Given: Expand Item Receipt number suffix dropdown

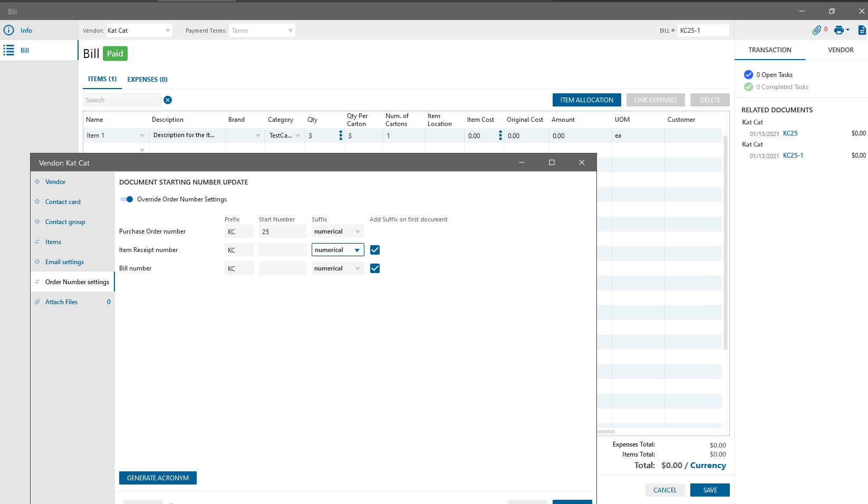Looking at the screenshot, I should point(357,250).
